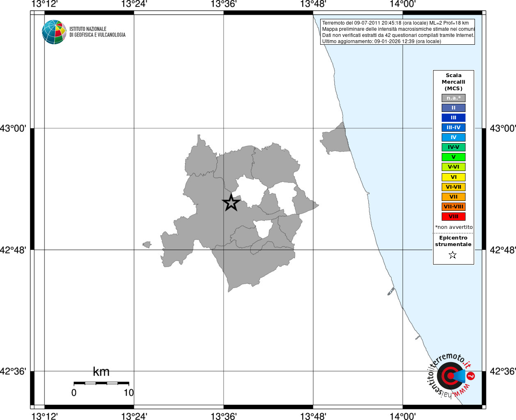This screenshot has height=420, width=516.
Task: Click 'Istituto Nazionale di Geofisica e Vulcanologia' text
Action: tap(97, 32)
